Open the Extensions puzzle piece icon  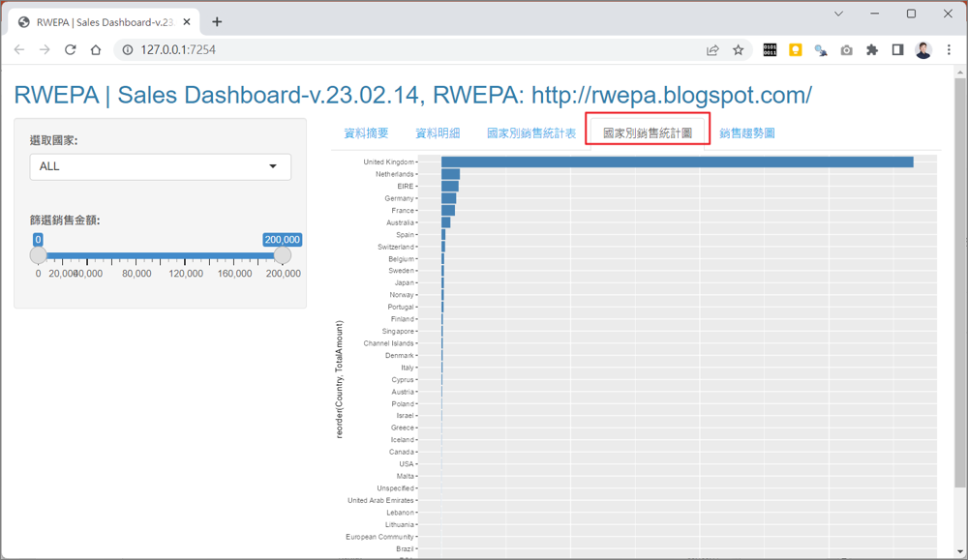pyautogui.click(x=872, y=50)
